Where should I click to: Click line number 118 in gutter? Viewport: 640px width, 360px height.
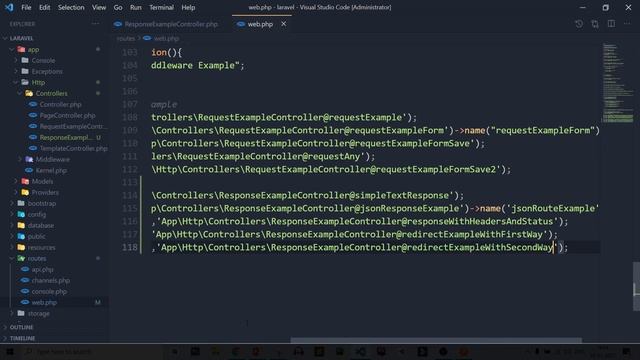(x=130, y=247)
